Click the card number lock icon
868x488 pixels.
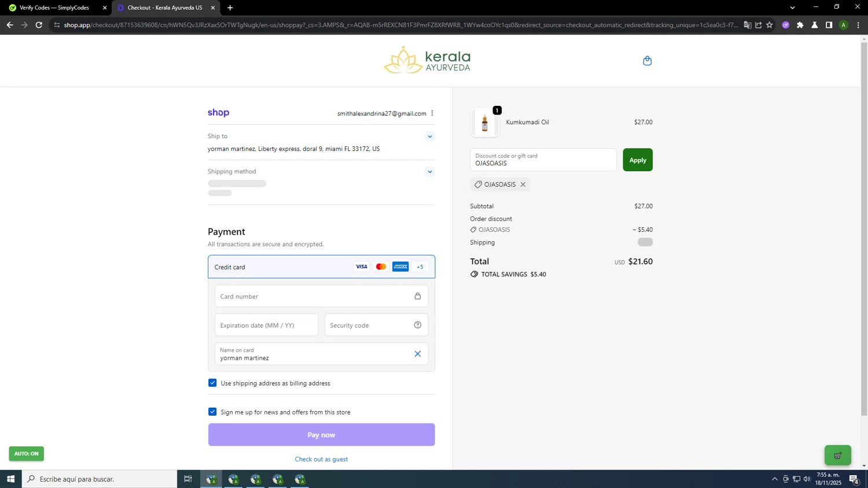[x=417, y=296]
